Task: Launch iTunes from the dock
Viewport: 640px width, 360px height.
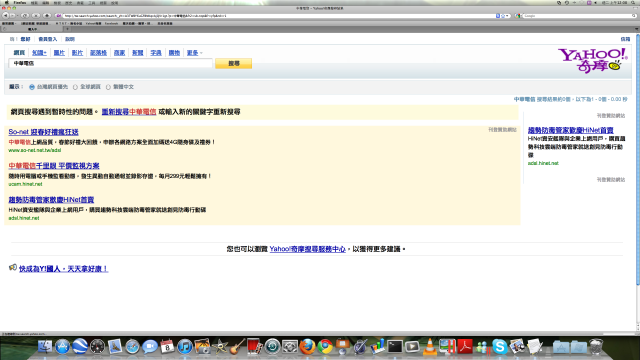Action: coord(184,347)
